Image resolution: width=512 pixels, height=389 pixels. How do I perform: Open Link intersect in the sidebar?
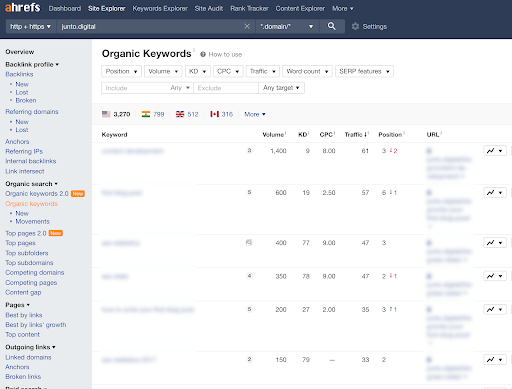click(25, 171)
